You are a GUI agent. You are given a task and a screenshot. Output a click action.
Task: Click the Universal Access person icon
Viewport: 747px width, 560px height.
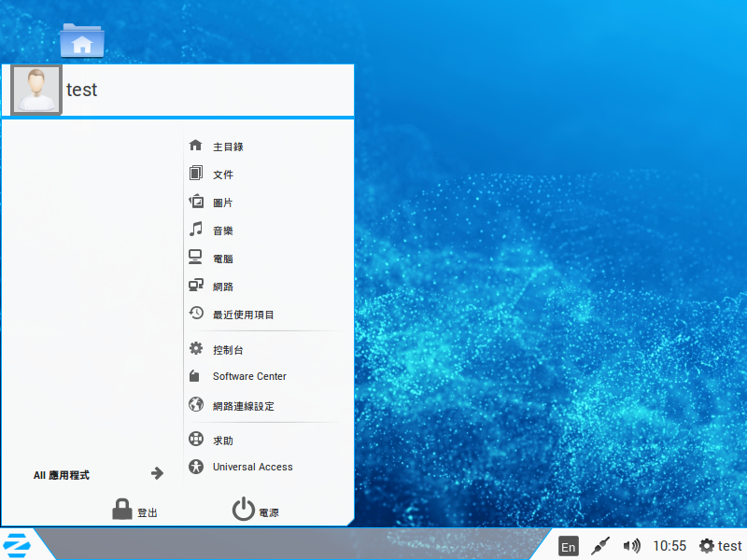point(196,466)
